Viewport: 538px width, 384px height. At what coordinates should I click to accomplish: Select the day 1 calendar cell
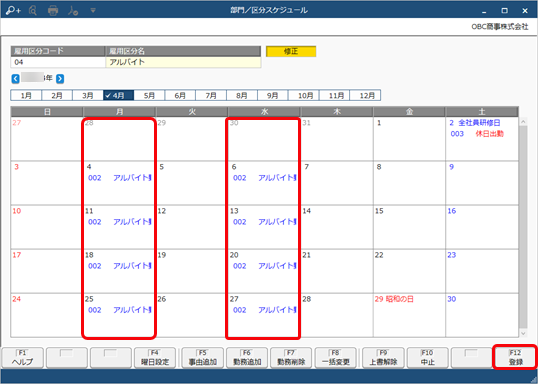[409, 139]
